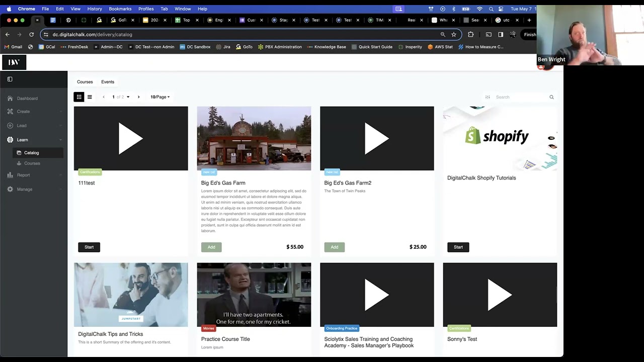The height and width of the screenshot is (362, 644).
Task: Bookmark this page with star icon
Action: (454, 35)
